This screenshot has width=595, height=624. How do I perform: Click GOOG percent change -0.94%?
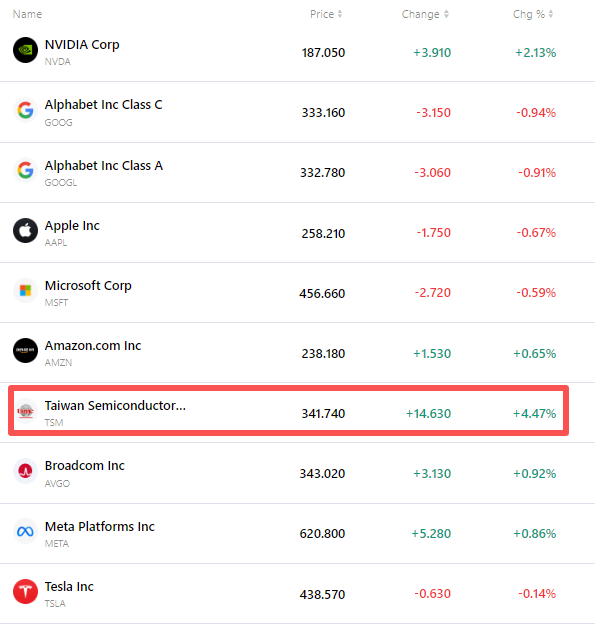(536, 113)
